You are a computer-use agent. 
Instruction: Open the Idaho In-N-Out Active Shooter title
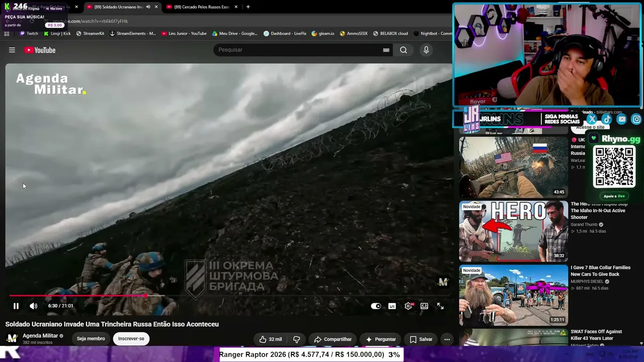[599, 211]
